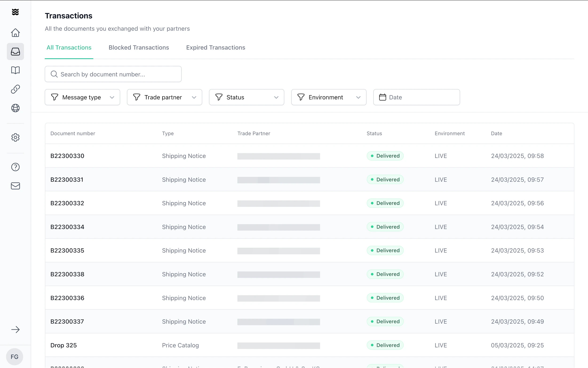Open the calendar icon in the Date filter

pyautogui.click(x=382, y=97)
